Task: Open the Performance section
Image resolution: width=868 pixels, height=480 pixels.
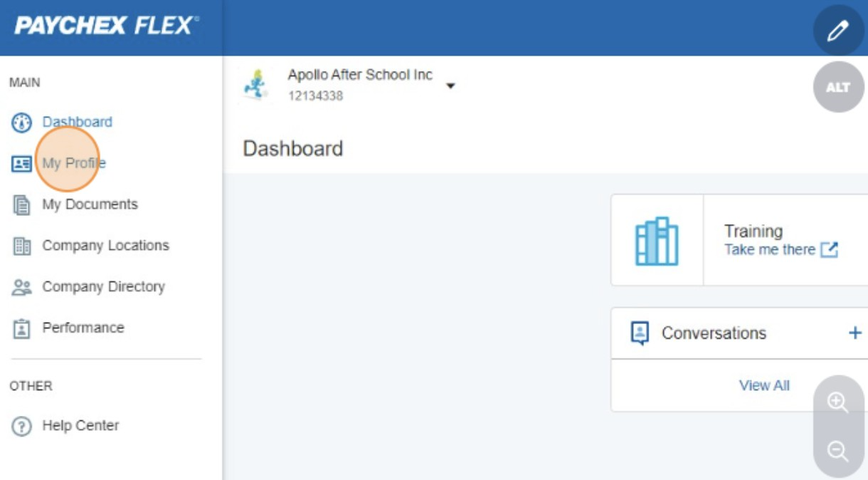Action: tap(83, 328)
